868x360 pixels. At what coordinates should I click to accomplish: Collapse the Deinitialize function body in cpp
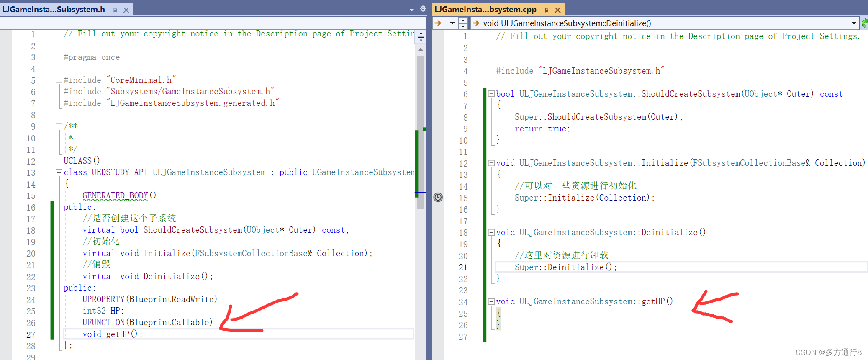[492, 232]
